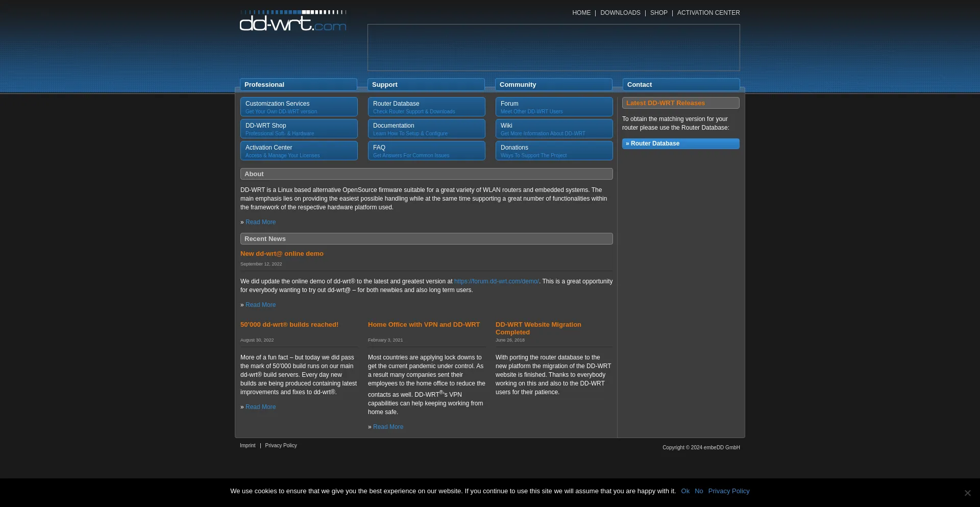Open ACTIVATION CENTER in top menu

pyautogui.click(x=708, y=13)
